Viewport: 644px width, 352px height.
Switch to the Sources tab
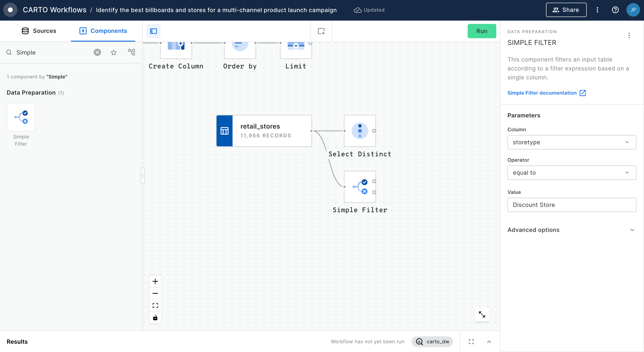point(39,31)
